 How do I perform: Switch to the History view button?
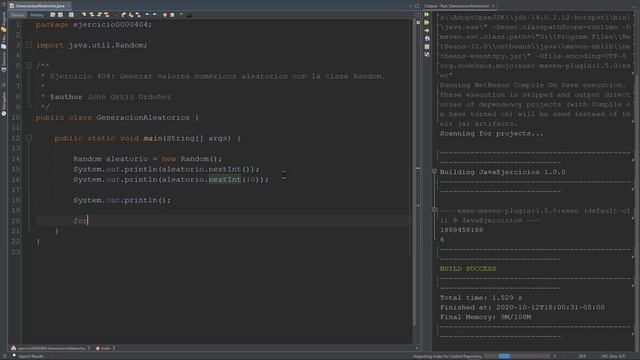(x=37, y=15)
